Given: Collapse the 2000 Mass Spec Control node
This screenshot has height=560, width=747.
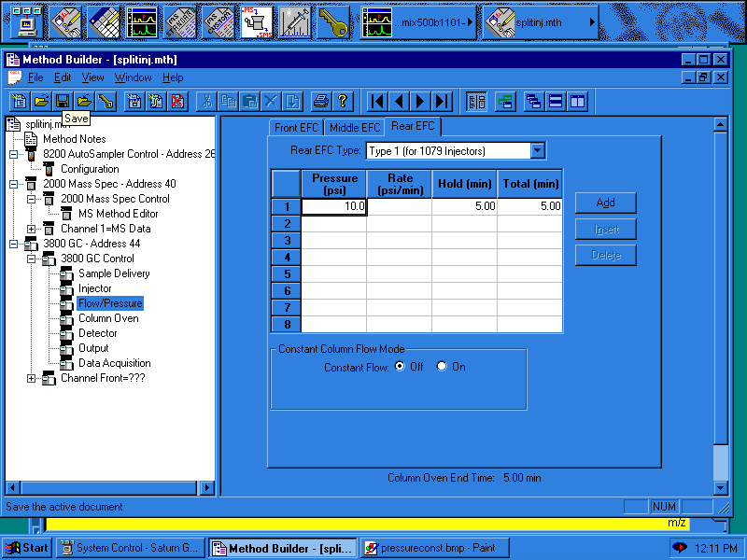Looking at the screenshot, I should pyautogui.click(x=31, y=199).
